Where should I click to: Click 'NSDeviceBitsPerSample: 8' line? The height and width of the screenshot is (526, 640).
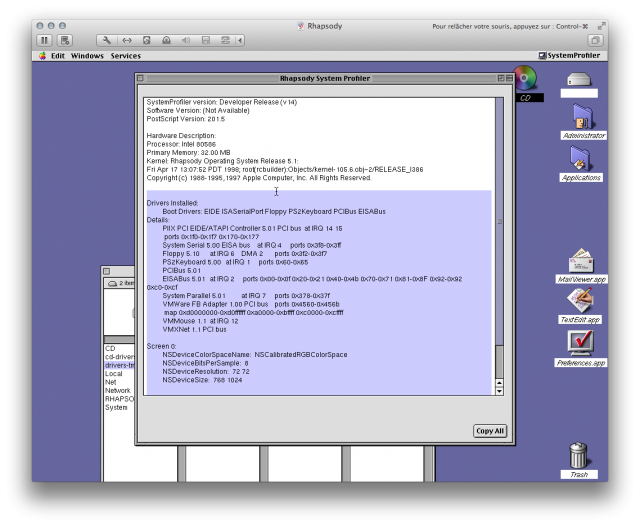[x=205, y=363]
